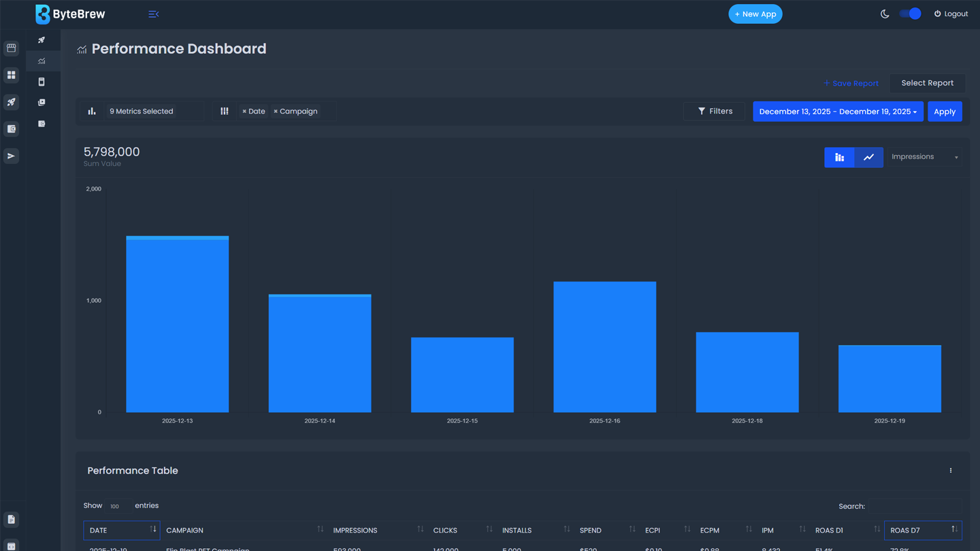Open the Performance Table three-dot menu

[951, 471]
